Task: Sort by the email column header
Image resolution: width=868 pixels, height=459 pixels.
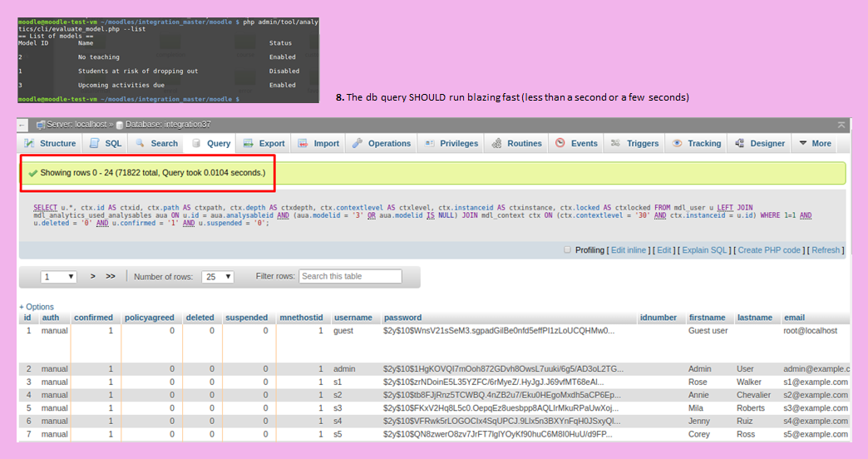Action: (794, 318)
